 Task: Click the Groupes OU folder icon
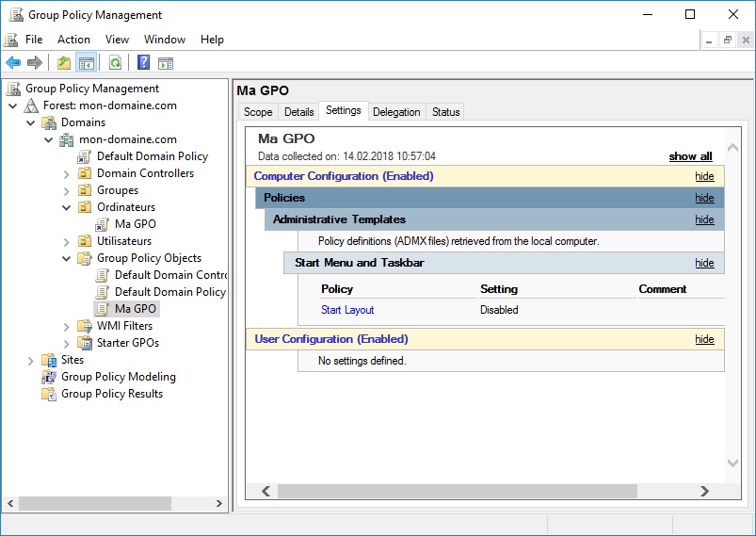coord(85,190)
